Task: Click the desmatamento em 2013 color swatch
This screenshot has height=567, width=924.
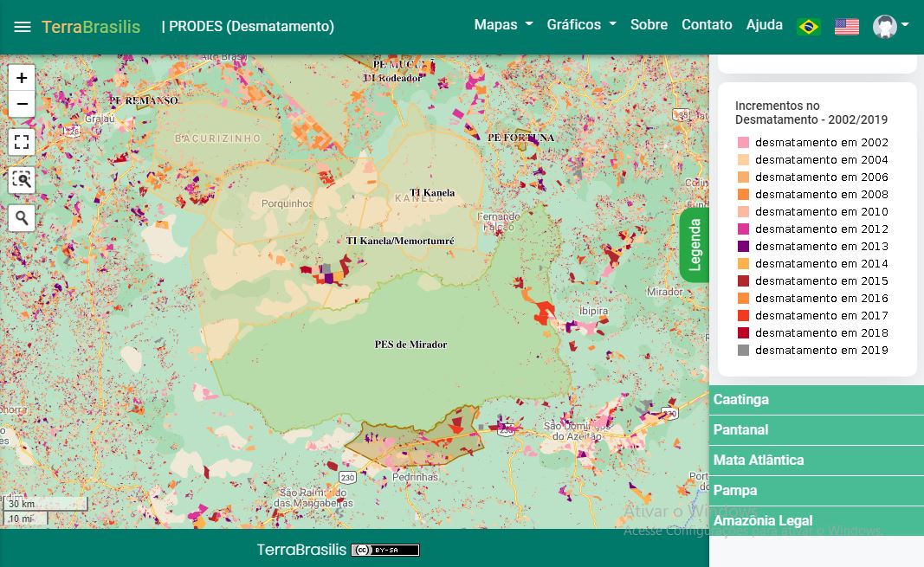Action: tap(743, 247)
